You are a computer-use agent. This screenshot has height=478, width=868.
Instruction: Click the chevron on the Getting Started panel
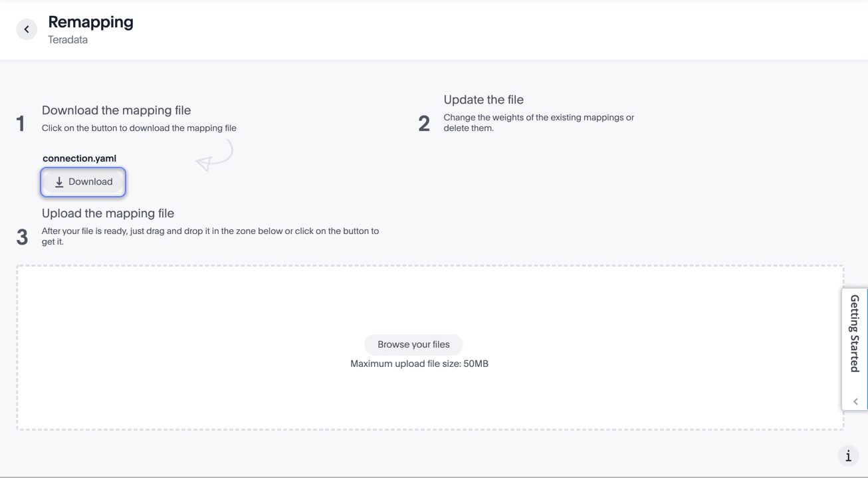click(854, 401)
